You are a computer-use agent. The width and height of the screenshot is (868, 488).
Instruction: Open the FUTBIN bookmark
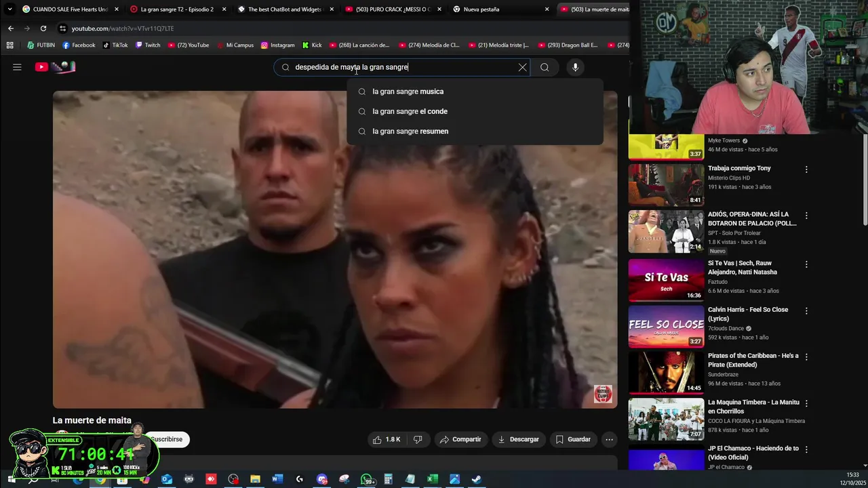coord(41,45)
